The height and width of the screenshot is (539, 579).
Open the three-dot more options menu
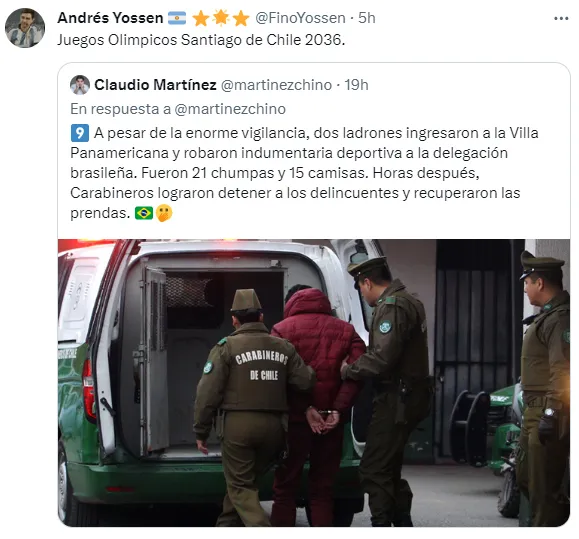(561, 18)
